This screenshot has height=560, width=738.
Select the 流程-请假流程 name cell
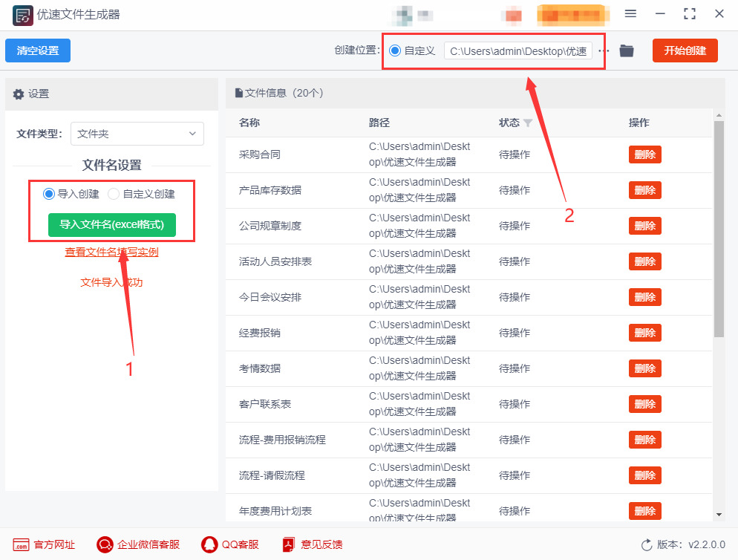[x=272, y=475]
